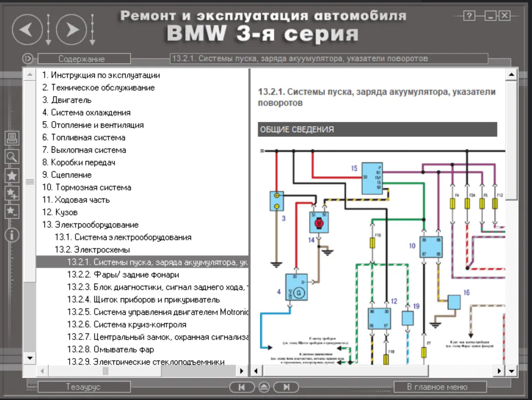Viewport: 532px width, 400px height.
Task: Click the round forward navigation arrow
Action: pyautogui.click(x=71, y=30)
